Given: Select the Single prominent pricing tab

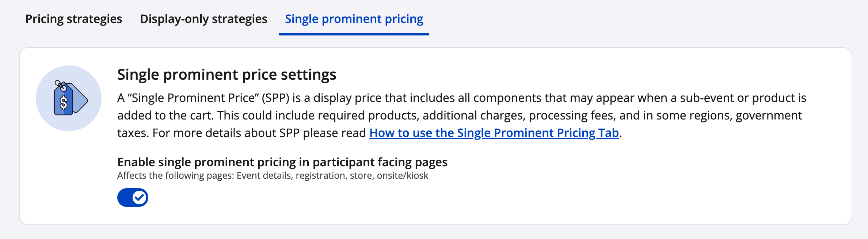Looking at the screenshot, I should (x=354, y=19).
